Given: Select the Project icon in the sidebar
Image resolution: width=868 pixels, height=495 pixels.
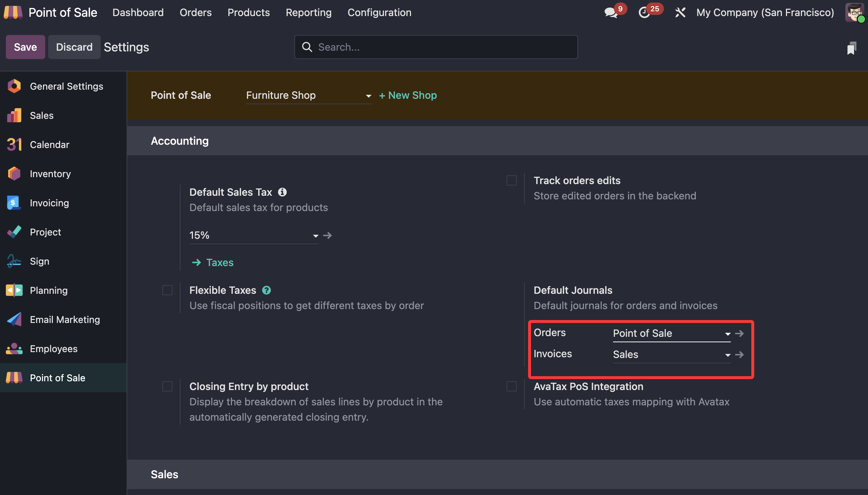Looking at the screenshot, I should (x=14, y=232).
